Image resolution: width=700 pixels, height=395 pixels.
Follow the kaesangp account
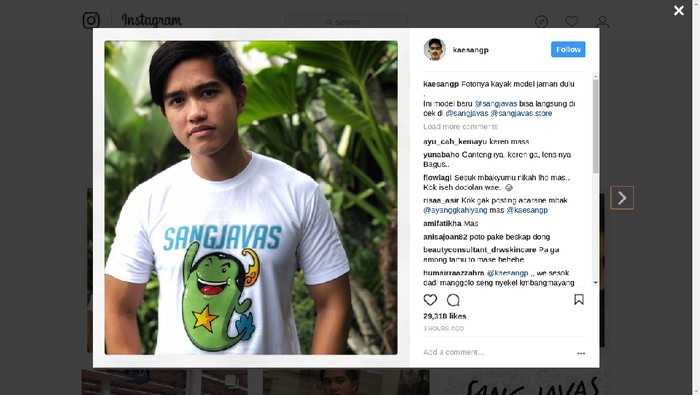point(568,50)
